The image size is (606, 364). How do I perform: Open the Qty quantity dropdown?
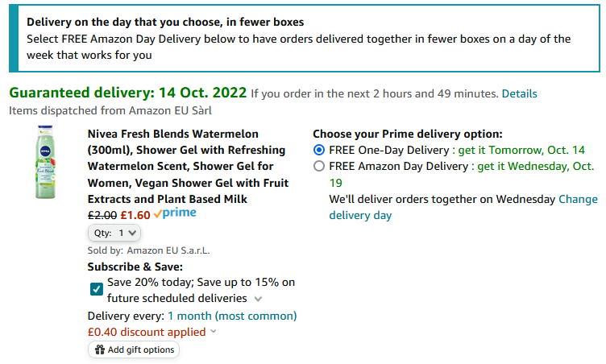(114, 233)
